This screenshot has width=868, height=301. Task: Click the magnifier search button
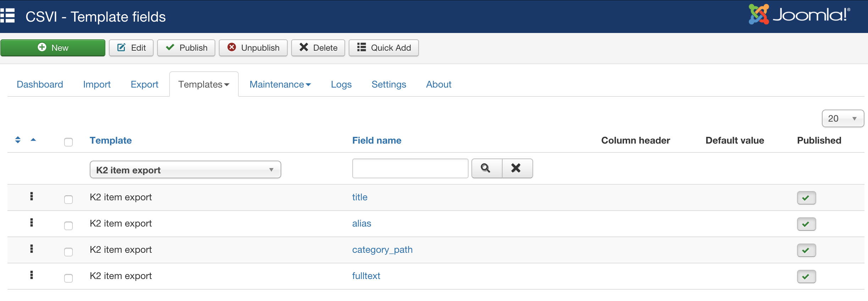(487, 168)
